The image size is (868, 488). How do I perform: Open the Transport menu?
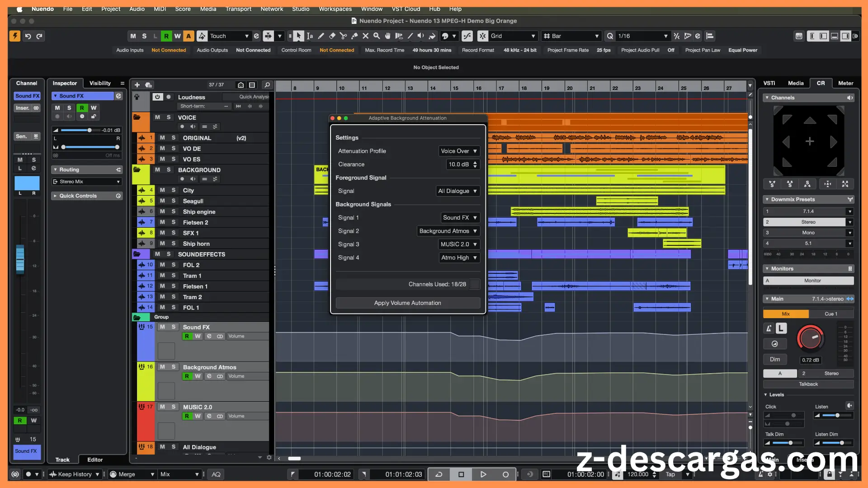[x=238, y=9]
